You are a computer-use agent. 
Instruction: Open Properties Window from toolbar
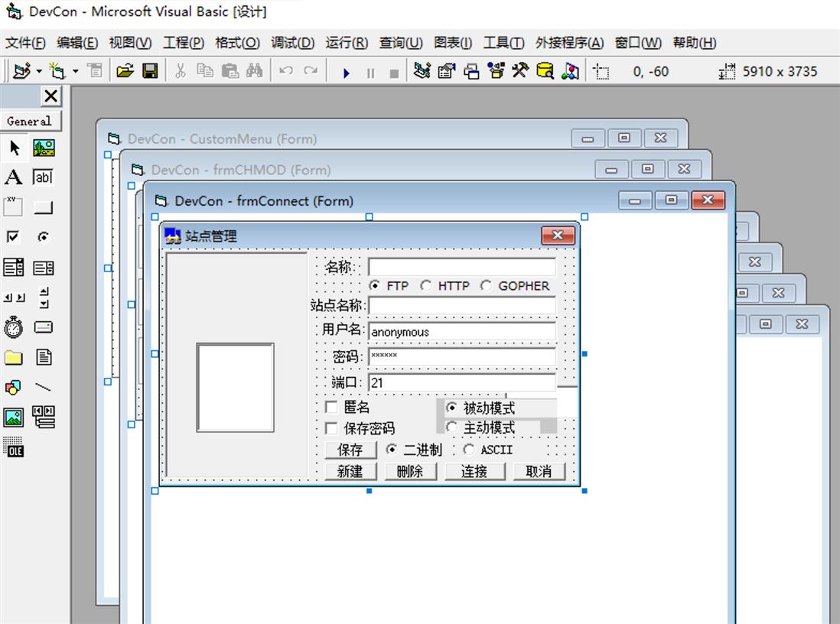point(446,70)
